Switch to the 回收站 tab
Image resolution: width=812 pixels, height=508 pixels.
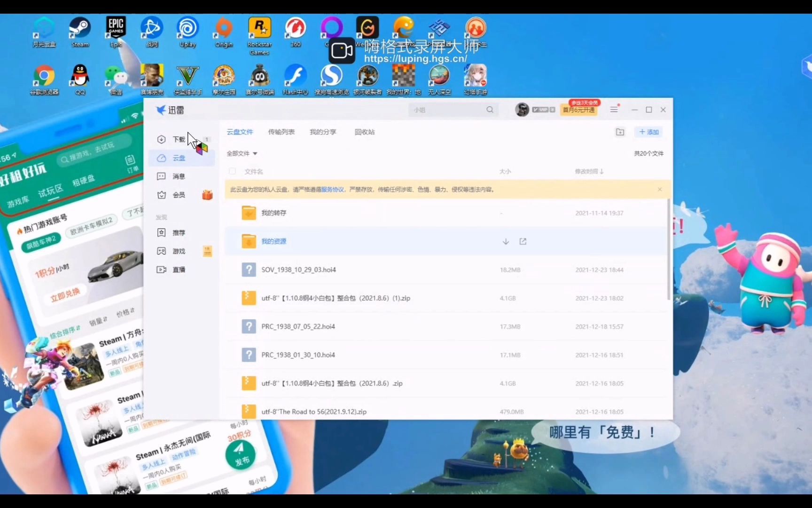point(365,132)
